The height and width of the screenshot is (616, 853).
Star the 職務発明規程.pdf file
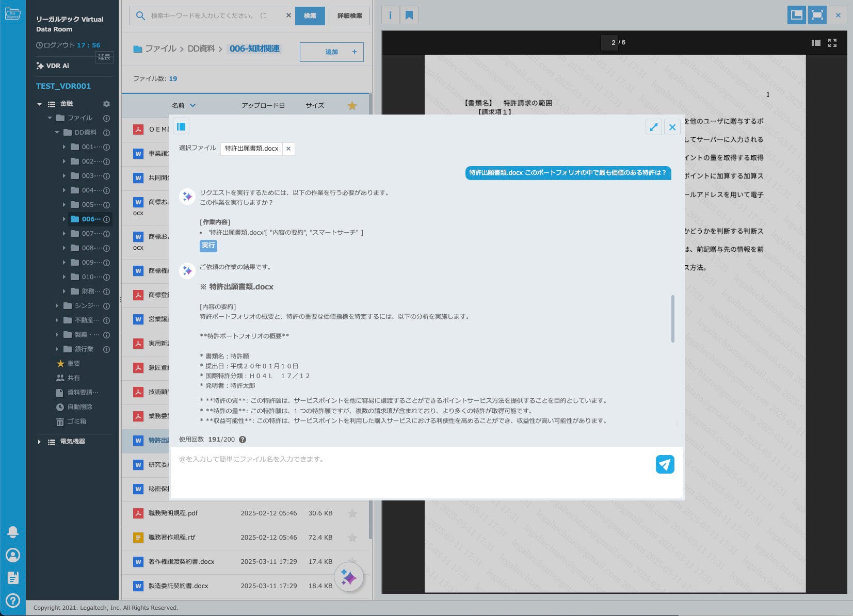point(352,513)
